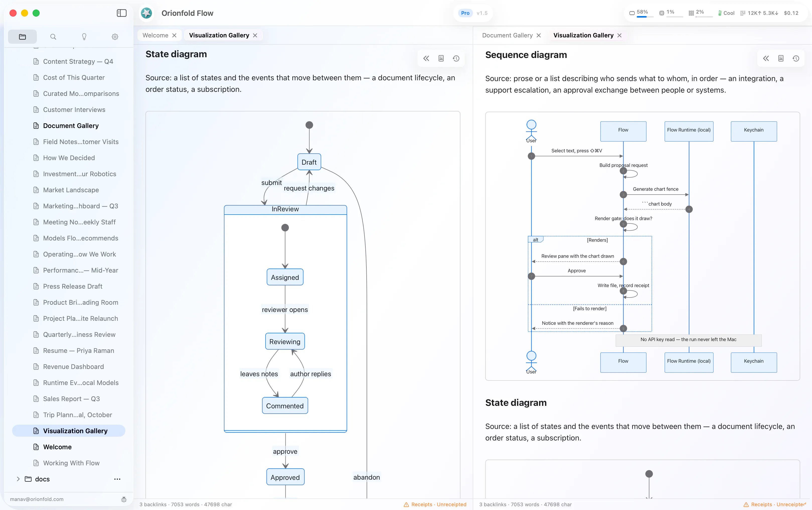The height and width of the screenshot is (510, 812).
Task: Close left pane Visualization Gallery tab
Action: [x=255, y=35]
